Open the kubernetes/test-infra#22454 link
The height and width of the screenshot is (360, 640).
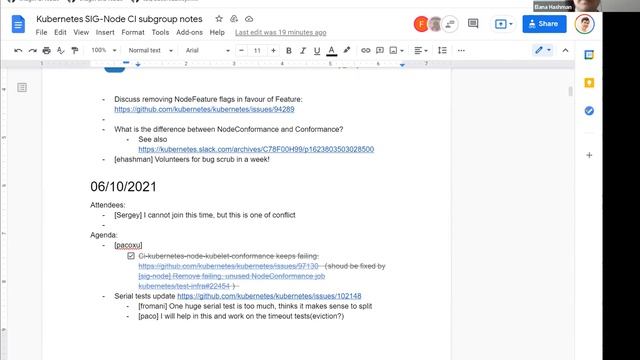(184, 286)
